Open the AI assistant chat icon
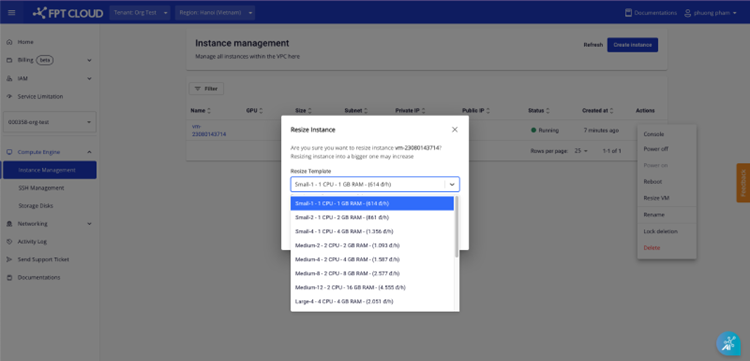The image size is (750, 361). pos(728,343)
